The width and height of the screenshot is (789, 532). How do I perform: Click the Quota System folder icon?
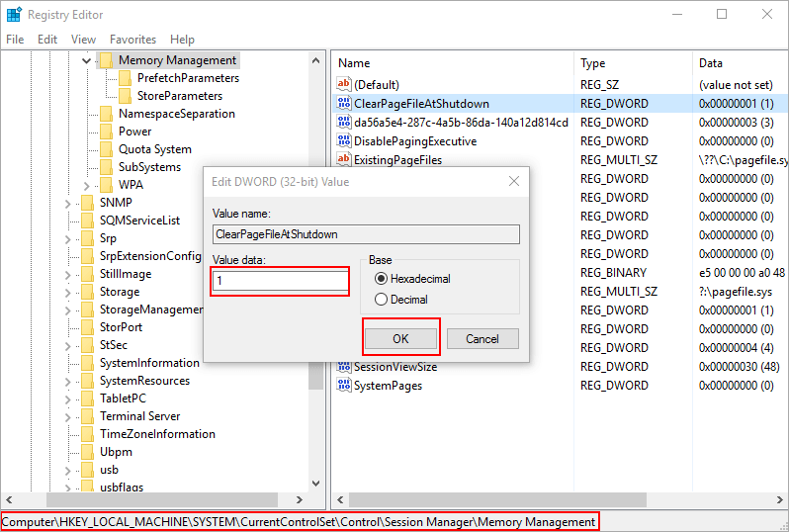coord(106,149)
